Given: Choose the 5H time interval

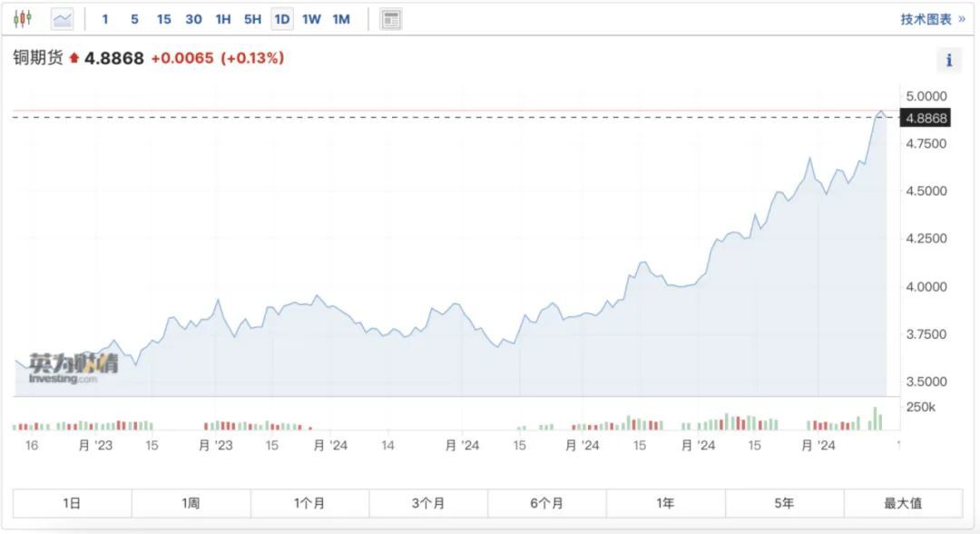Looking at the screenshot, I should [252, 19].
